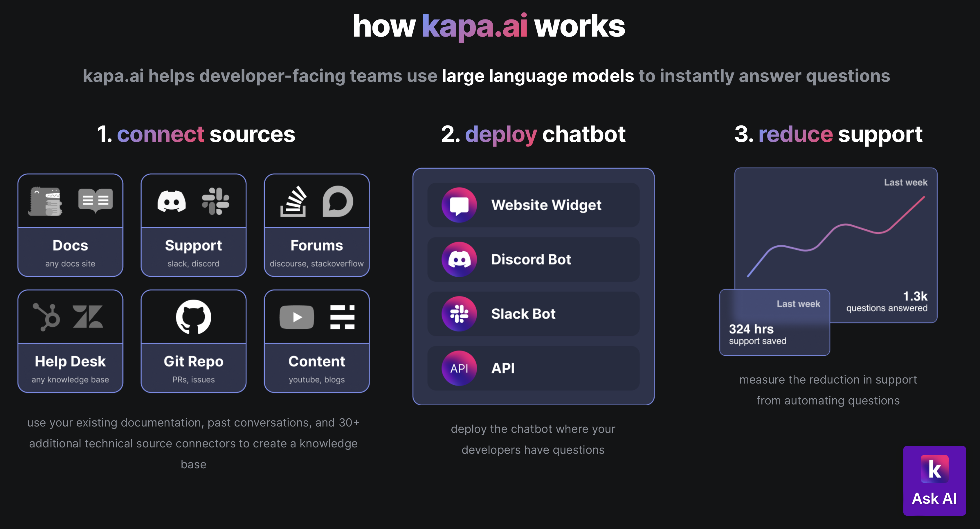Click the open book docs icon
The image size is (980, 529).
point(96,200)
